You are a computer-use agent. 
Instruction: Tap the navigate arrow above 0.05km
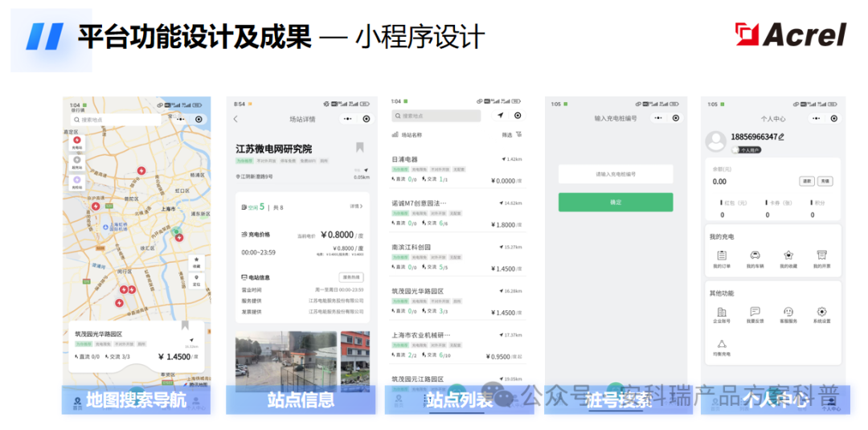pos(366,170)
